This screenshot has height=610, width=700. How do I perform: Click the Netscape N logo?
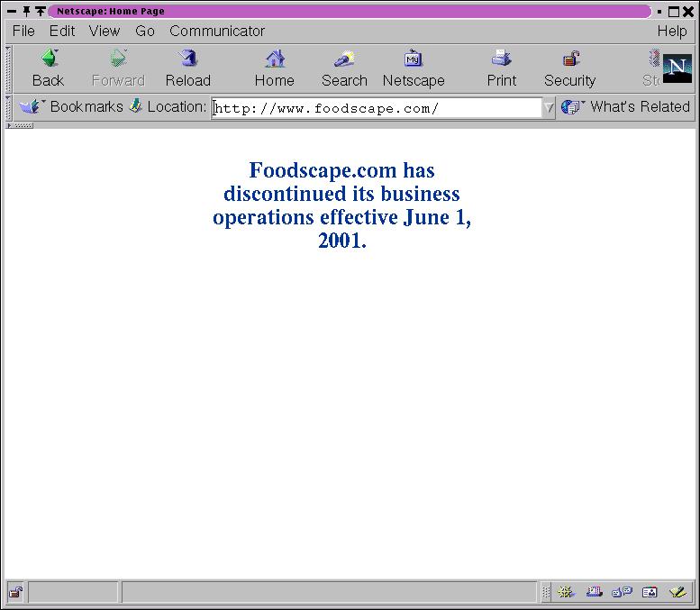coord(677,68)
